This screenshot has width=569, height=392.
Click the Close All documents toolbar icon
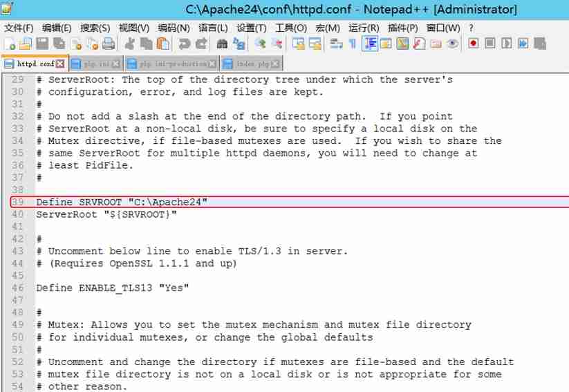tap(93, 44)
